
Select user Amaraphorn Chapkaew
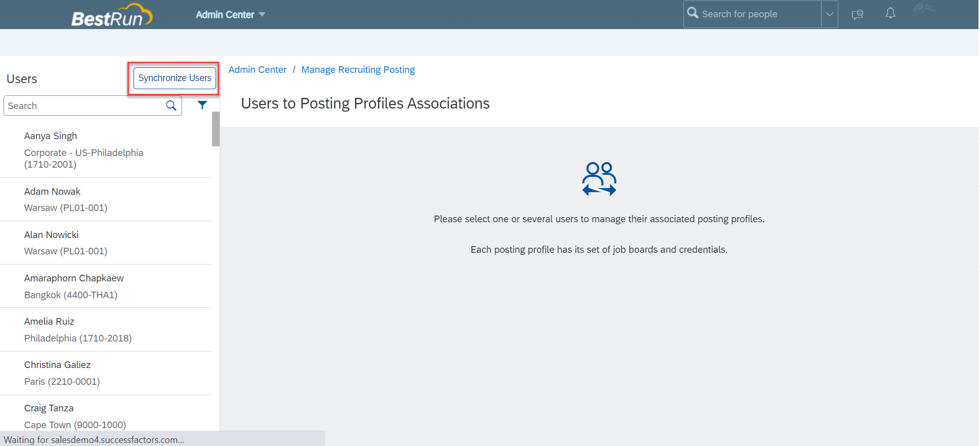(x=106, y=286)
